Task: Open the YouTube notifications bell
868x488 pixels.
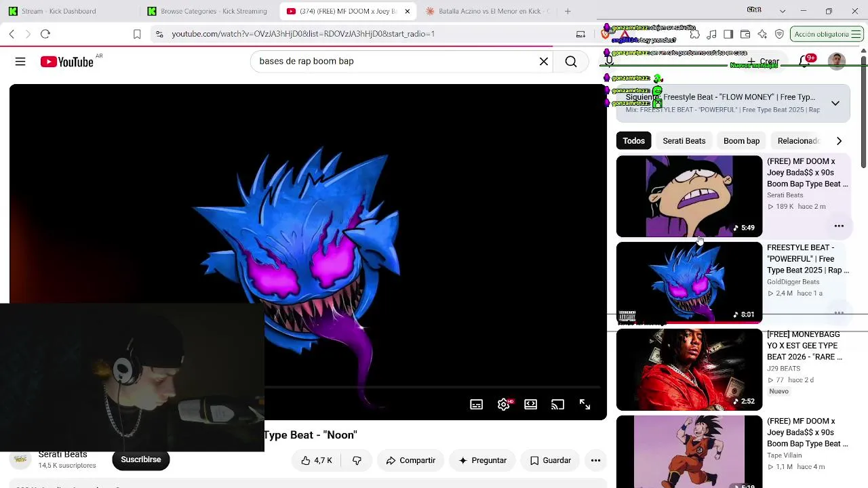Action: pyautogui.click(x=804, y=62)
